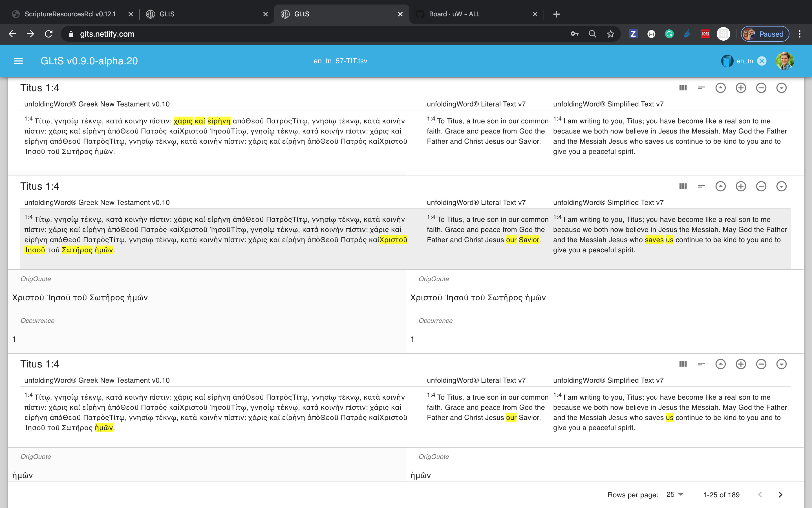Switch to the ScriptureResourcesRcl v0.12.1 tab
Viewport: 812px width, 508px height.
pyautogui.click(x=70, y=14)
